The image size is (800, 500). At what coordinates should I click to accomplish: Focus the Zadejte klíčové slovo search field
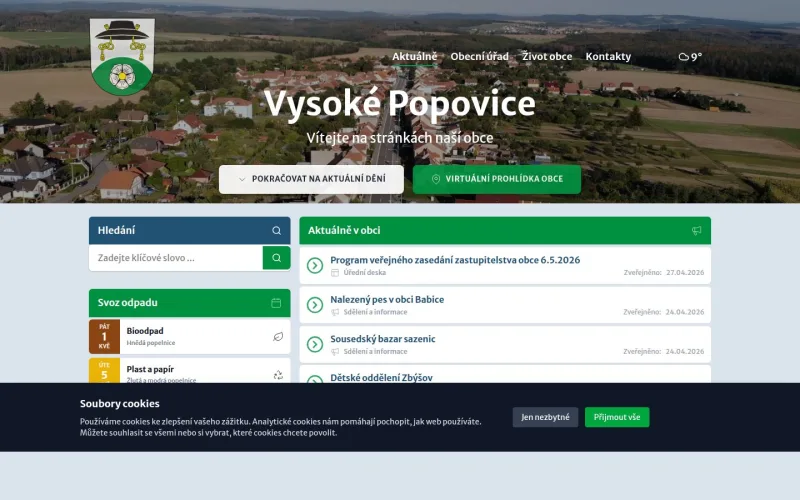tap(176, 258)
